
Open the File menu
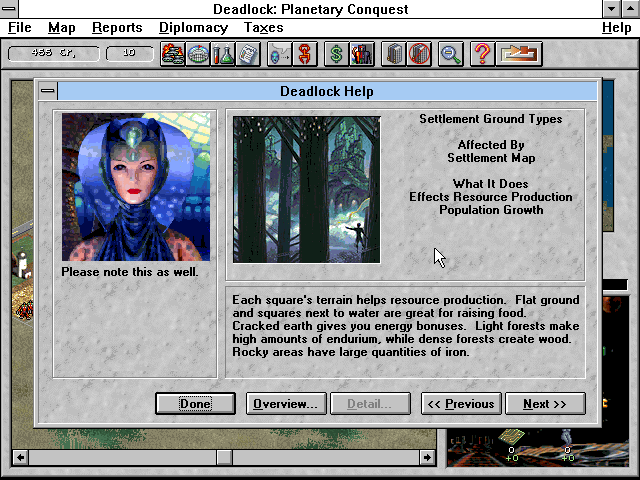tap(20, 27)
